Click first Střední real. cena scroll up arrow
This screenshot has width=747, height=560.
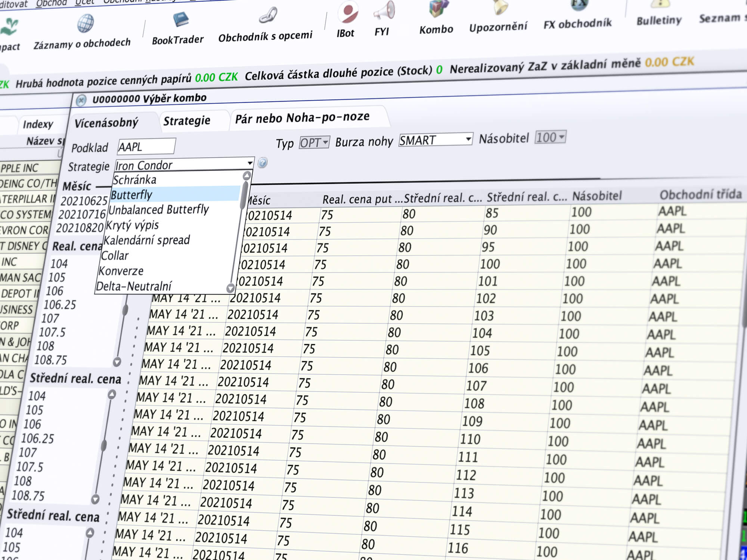click(x=112, y=394)
